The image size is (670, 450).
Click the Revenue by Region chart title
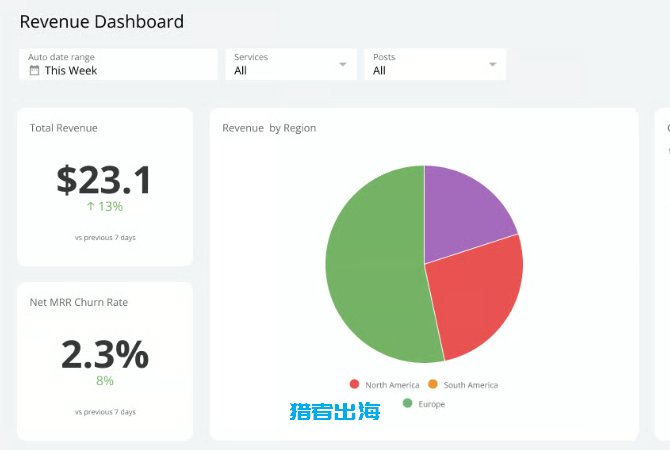pos(269,128)
